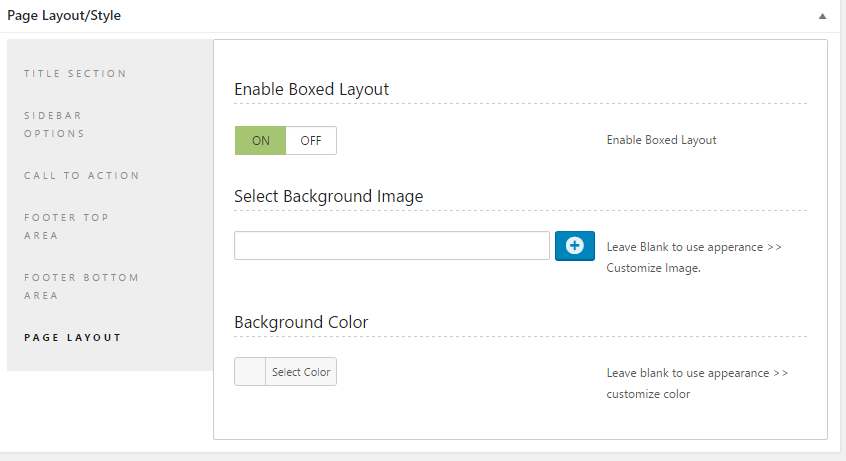This screenshot has height=461, width=846.
Task: Click Enable Boxed Layout description beside toggle
Action: point(661,140)
